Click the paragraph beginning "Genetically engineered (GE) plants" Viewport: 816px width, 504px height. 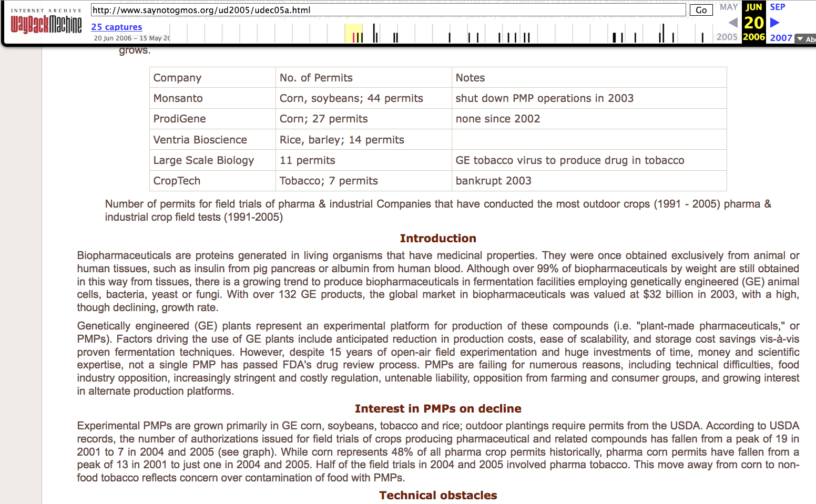[x=438, y=358]
